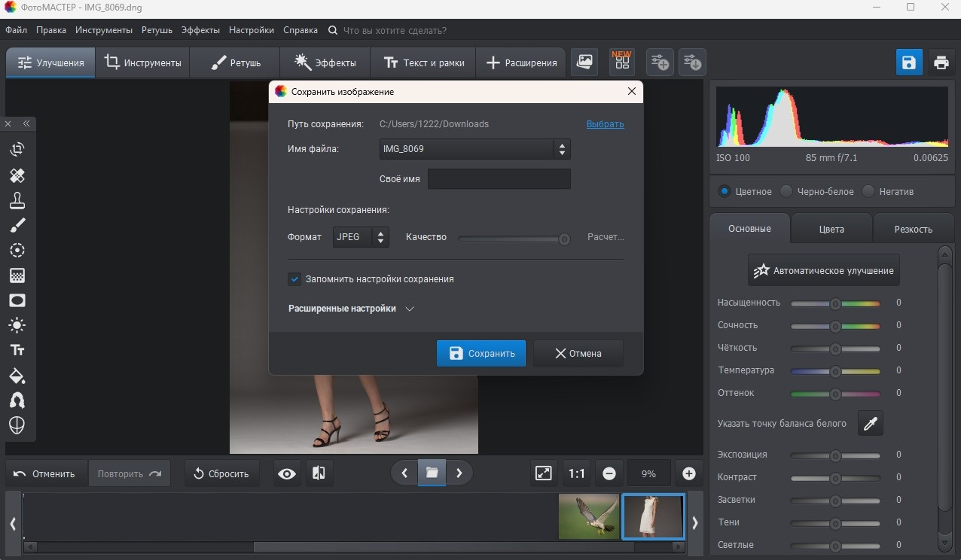The height and width of the screenshot is (560, 961).
Task: Toggle original preview with eye icon
Action: tap(286, 473)
